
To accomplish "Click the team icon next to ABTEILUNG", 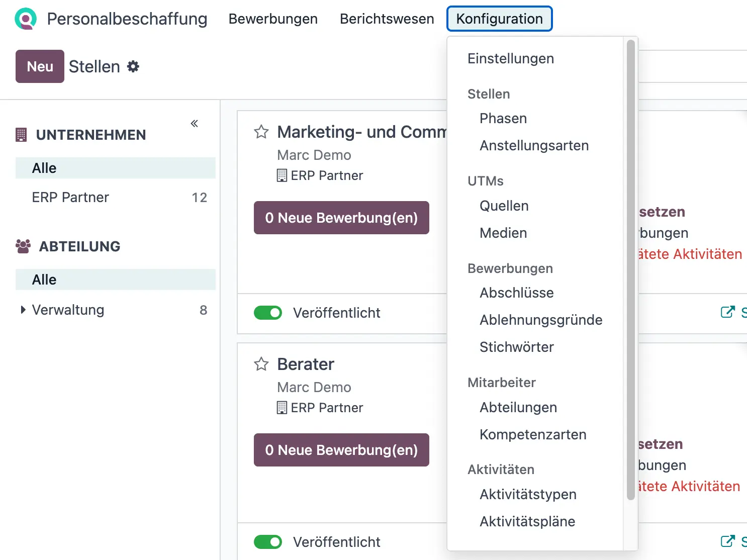I will tap(22, 246).
